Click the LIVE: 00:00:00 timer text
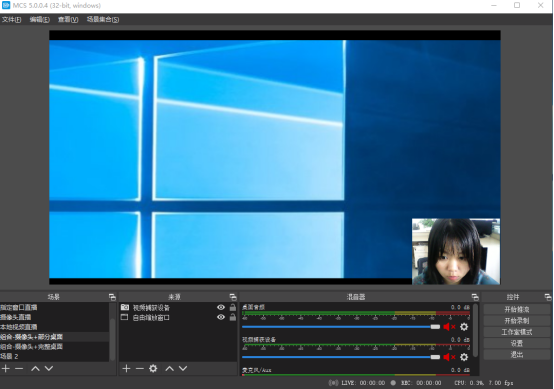Viewport: 554px width, 389px height. click(x=363, y=383)
